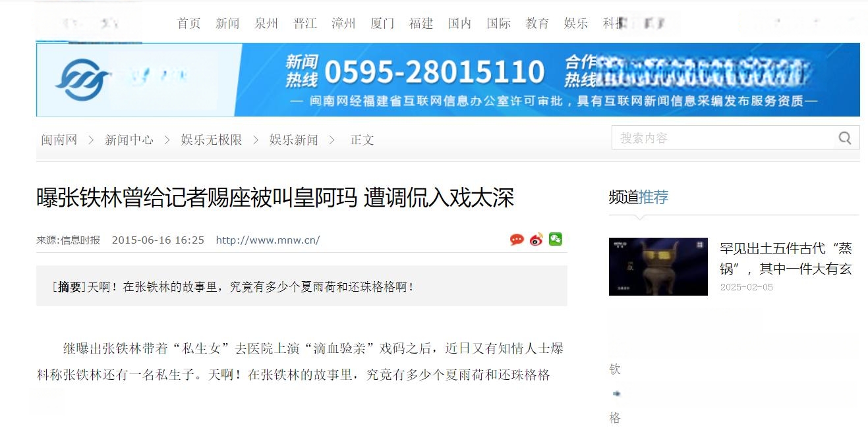Select 娱乐 in the top navigation
The height and width of the screenshot is (428, 868).
tap(576, 23)
